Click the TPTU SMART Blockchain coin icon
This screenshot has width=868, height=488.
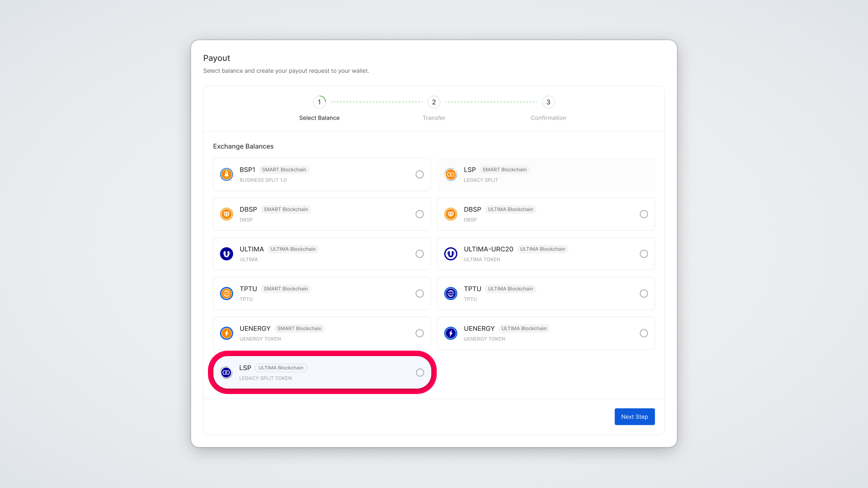(226, 294)
